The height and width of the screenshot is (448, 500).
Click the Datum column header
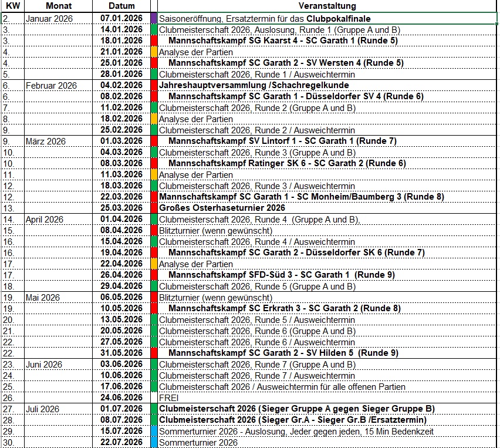(121, 6)
